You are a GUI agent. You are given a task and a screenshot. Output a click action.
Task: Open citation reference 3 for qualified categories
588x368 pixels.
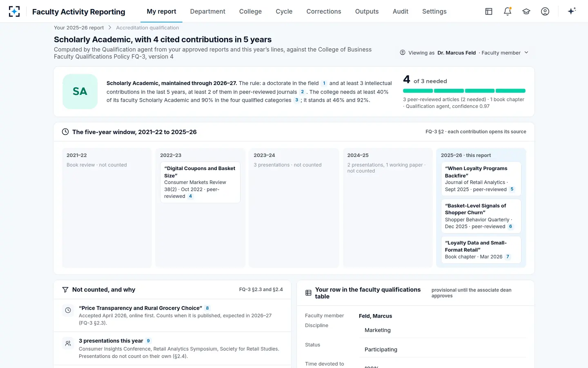pyautogui.click(x=296, y=100)
